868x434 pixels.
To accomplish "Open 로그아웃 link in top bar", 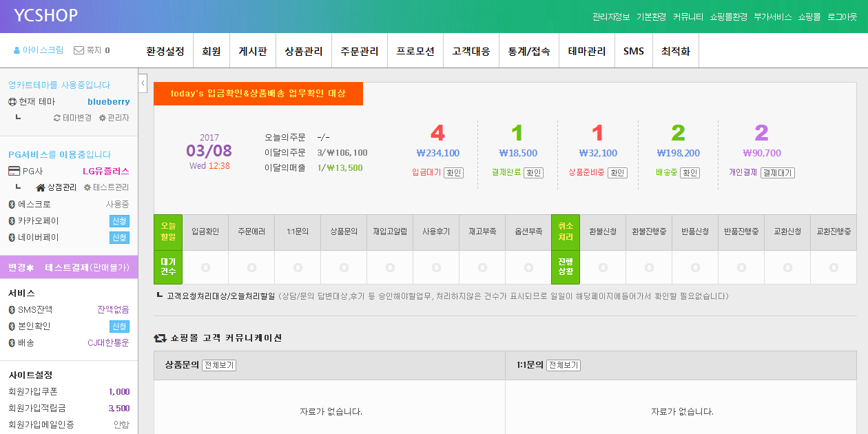I will point(843,17).
